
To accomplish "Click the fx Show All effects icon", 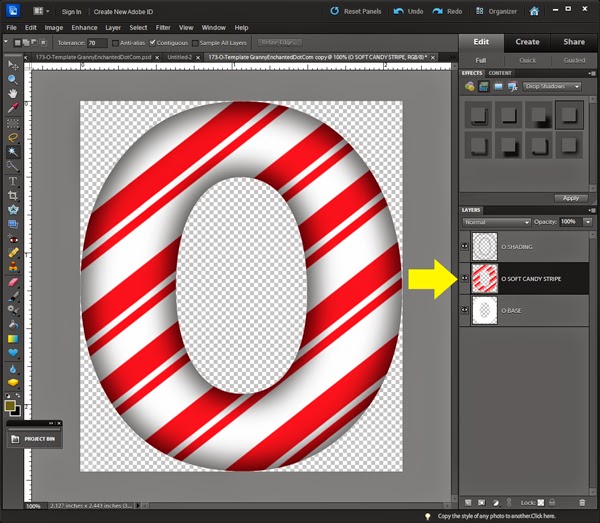I will coord(512,87).
